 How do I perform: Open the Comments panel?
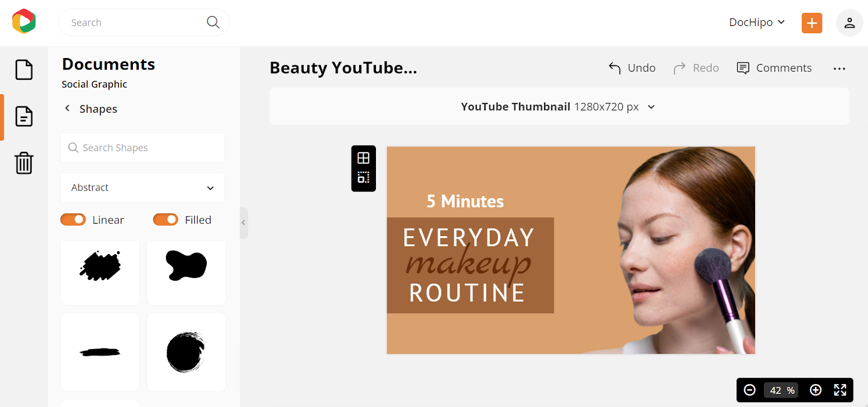pos(774,68)
